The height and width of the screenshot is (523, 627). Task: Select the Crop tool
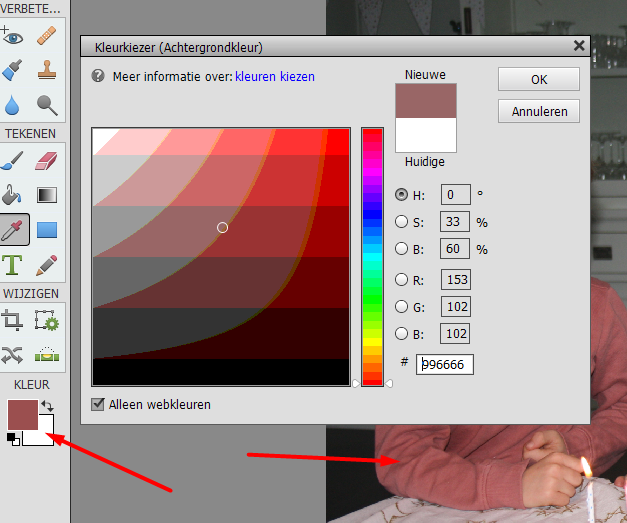(x=13, y=321)
